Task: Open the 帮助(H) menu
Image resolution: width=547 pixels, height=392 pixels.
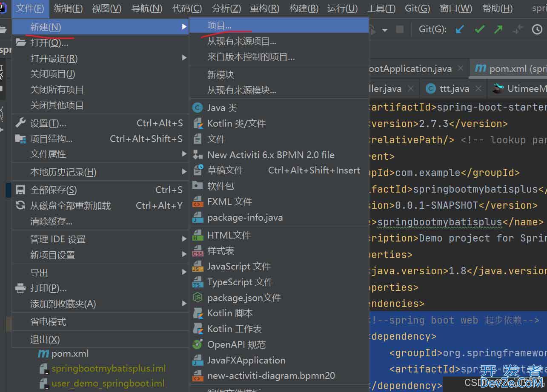Action: pos(497,8)
